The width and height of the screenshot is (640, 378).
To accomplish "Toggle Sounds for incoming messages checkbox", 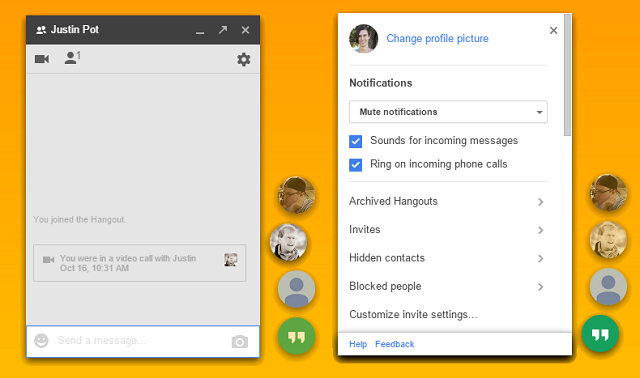I will pyautogui.click(x=356, y=141).
